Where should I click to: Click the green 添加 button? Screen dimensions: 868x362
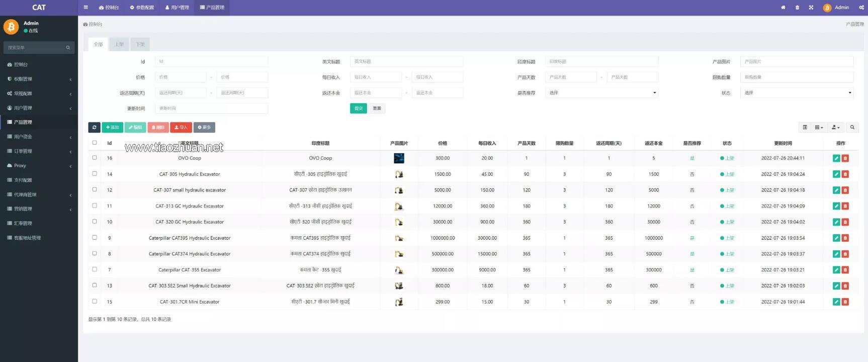[x=112, y=127]
